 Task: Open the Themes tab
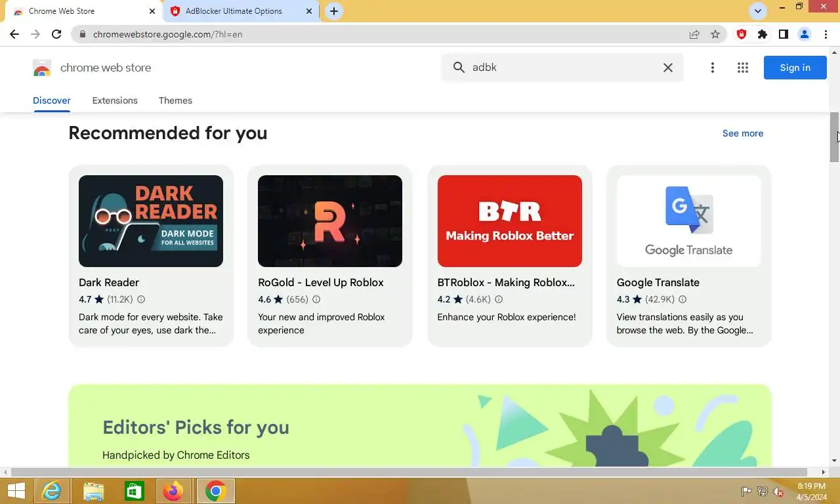point(175,100)
